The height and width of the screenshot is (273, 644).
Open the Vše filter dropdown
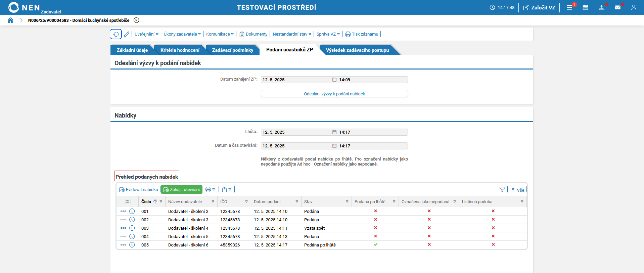click(518, 190)
